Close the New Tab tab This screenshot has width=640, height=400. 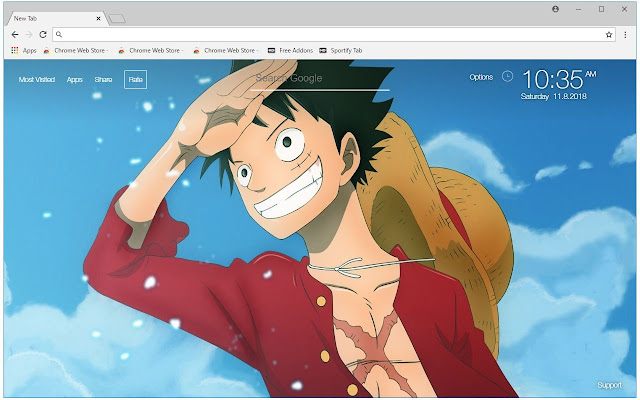pyautogui.click(x=98, y=18)
